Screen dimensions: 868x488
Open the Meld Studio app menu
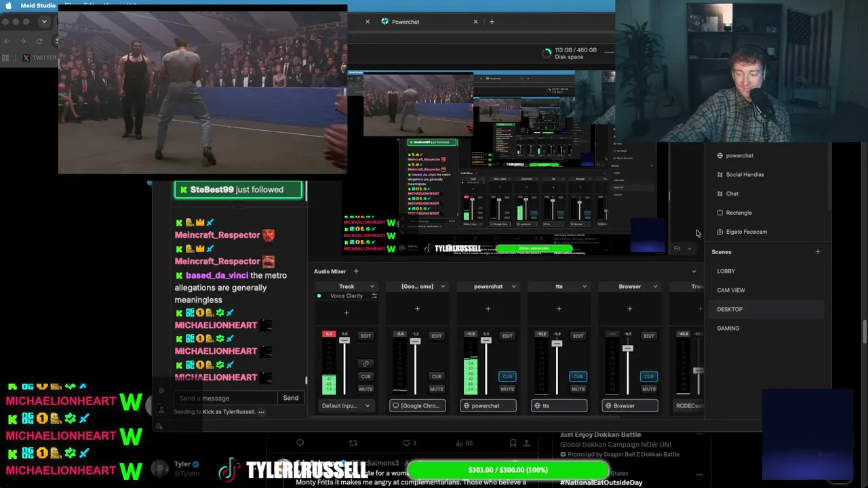(38, 5)
